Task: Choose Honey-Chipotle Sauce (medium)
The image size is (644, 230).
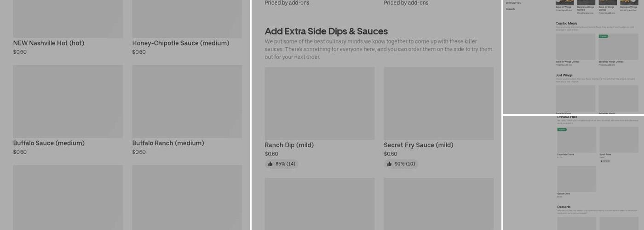Action: click(x=180, y=43)
